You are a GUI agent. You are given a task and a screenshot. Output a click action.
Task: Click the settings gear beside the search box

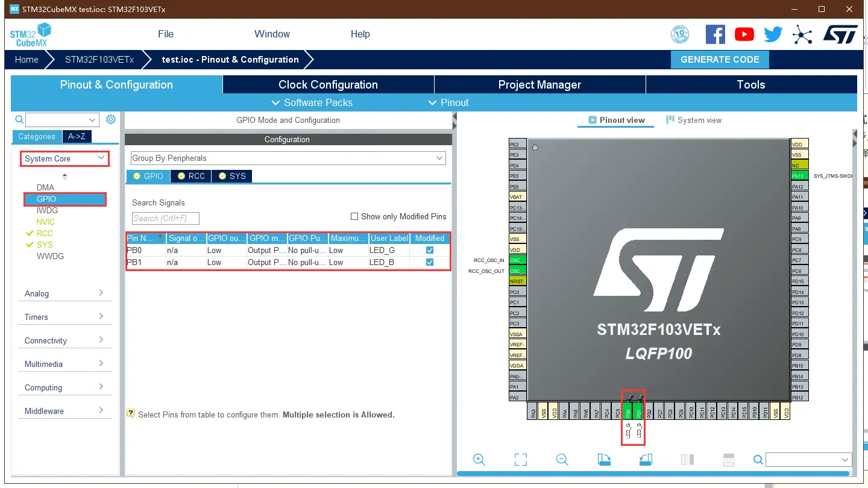(x=110, y=119)
